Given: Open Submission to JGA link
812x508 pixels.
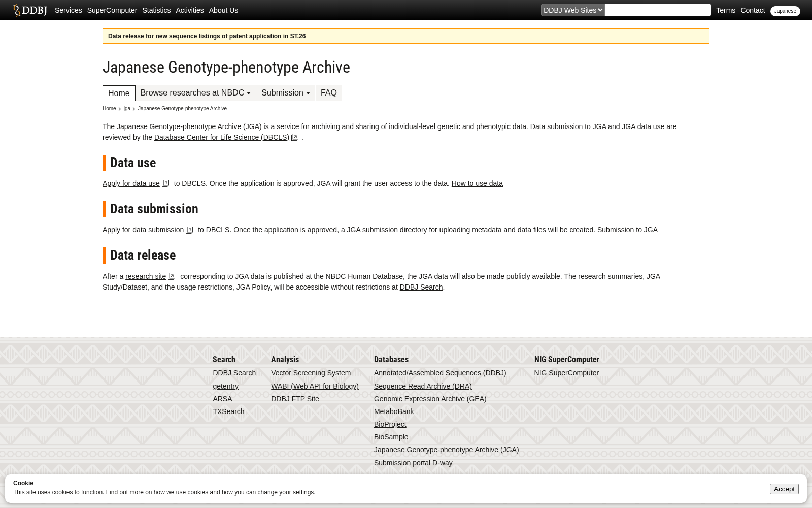Looking at the screenshot, I should (627, 230).
